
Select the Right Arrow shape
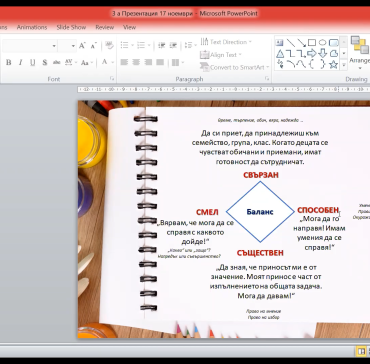[312, 53]
